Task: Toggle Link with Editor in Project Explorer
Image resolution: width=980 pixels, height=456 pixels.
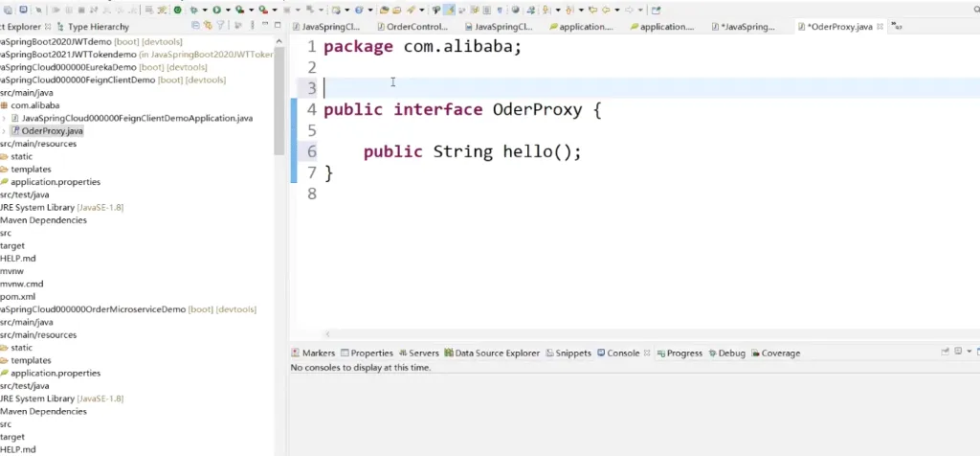Action: (208, 26)
